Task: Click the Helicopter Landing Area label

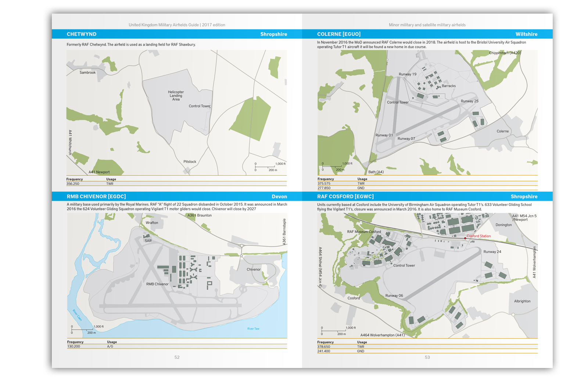Action: click(176, 96)
